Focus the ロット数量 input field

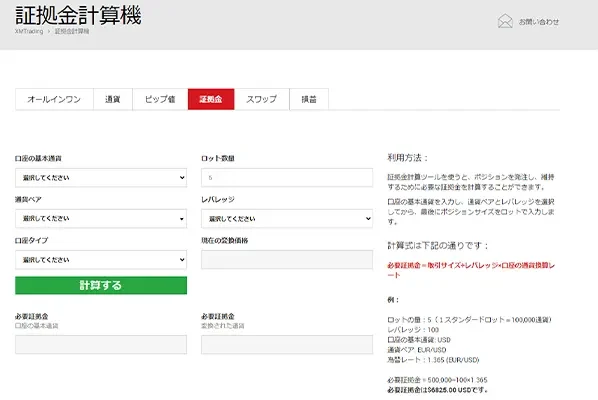tap(287, 178)
